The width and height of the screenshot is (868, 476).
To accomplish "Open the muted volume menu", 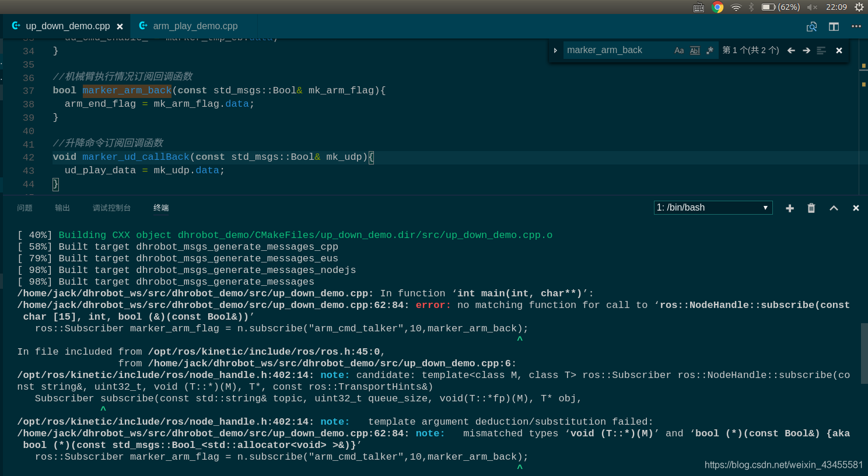I will click(812, 7).
